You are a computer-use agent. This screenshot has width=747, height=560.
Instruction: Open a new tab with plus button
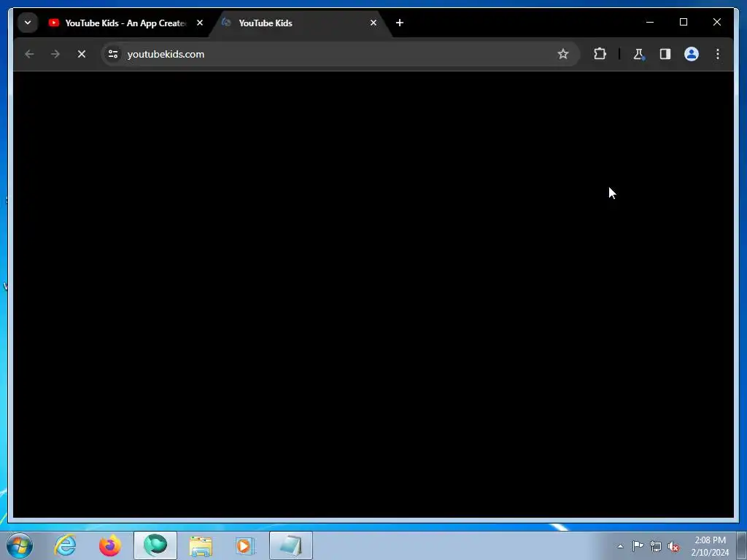point(400,23)
